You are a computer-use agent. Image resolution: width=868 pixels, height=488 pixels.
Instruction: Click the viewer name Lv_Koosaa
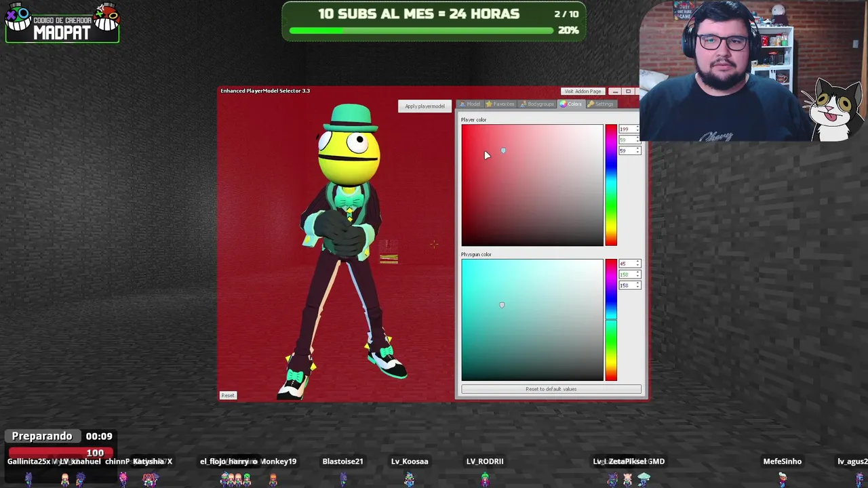tap(410, 462)
